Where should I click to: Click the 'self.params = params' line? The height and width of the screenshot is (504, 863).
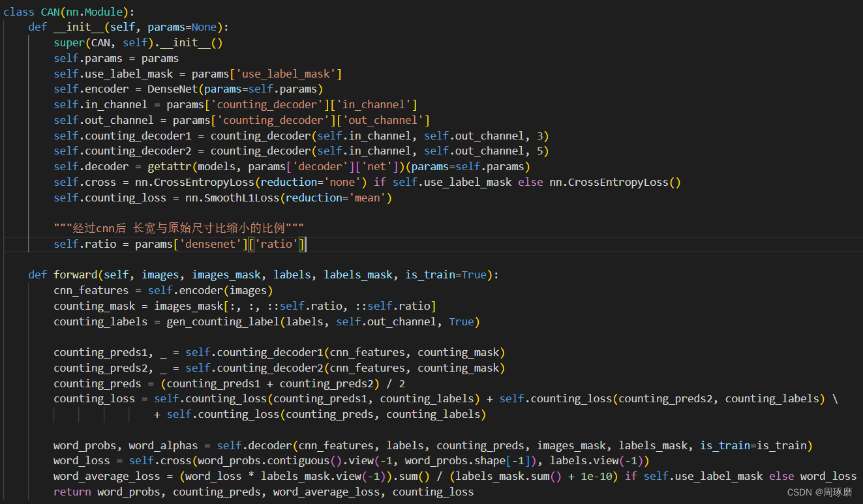point(116,58)
